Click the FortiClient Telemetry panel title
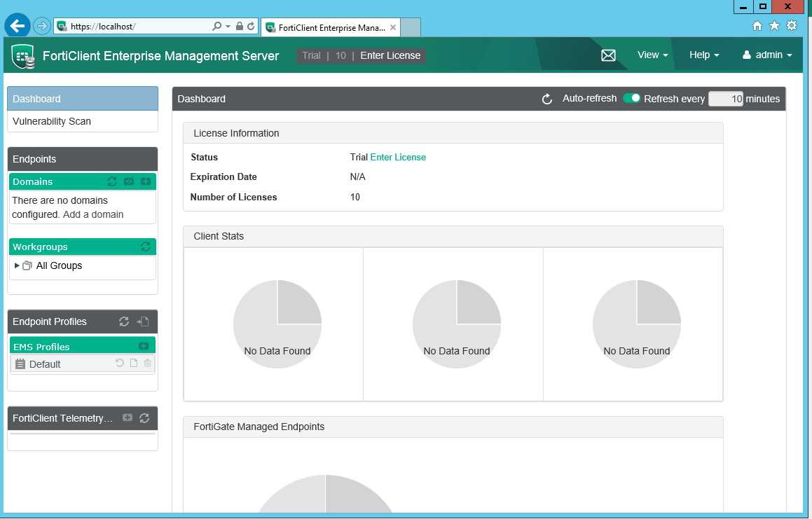 tap(62, 418)
